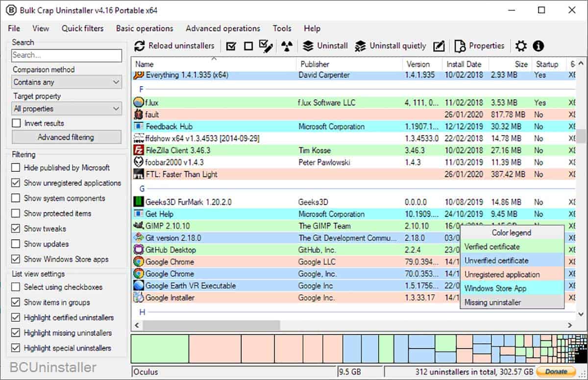Screen dimensions: 588x380
Task: Open the Advanced operations menu
Action: tap(223, 28)
